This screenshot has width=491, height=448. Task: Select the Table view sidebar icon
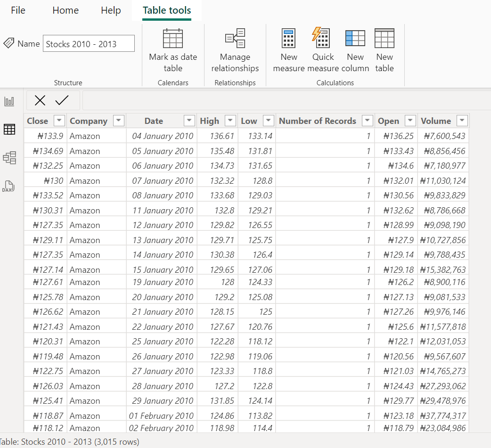click(x=9, y=129)
